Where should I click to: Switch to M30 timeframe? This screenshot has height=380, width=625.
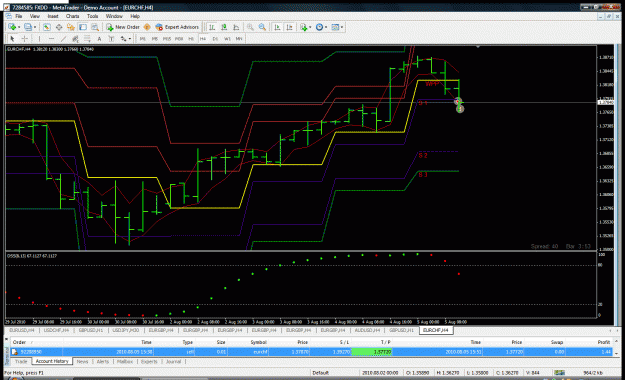click(179, 39)
